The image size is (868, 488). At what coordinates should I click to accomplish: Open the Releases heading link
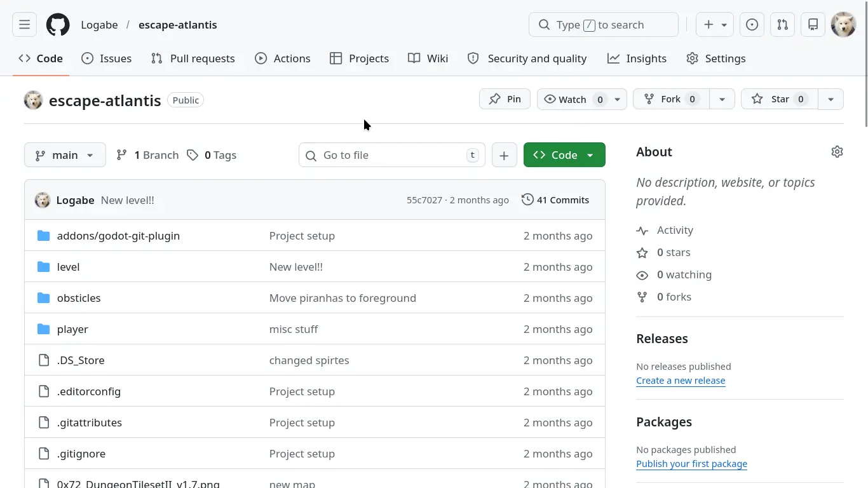pos(662,339)
